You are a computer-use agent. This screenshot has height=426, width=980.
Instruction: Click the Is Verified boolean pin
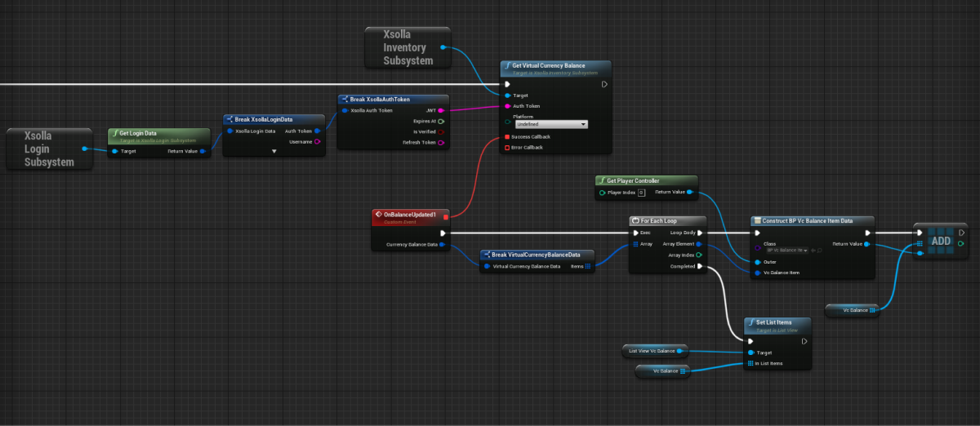(x=441, y=131)
